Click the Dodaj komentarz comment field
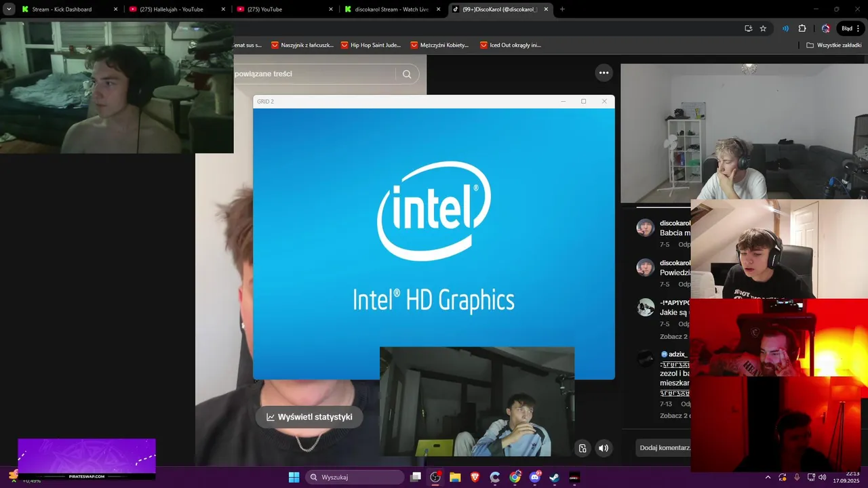 click(665, 448)
